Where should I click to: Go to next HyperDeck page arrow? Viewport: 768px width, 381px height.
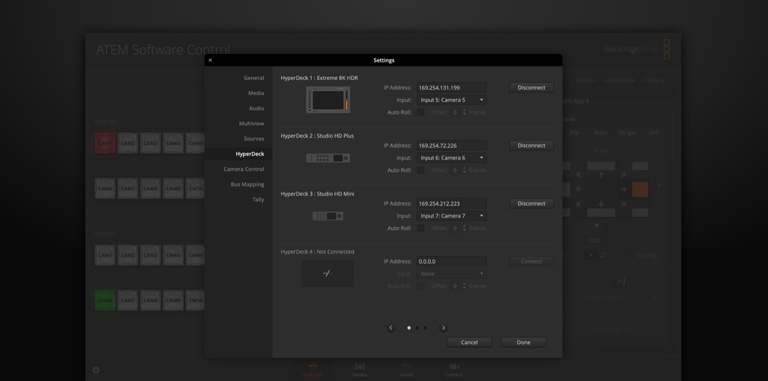[443, 328]
